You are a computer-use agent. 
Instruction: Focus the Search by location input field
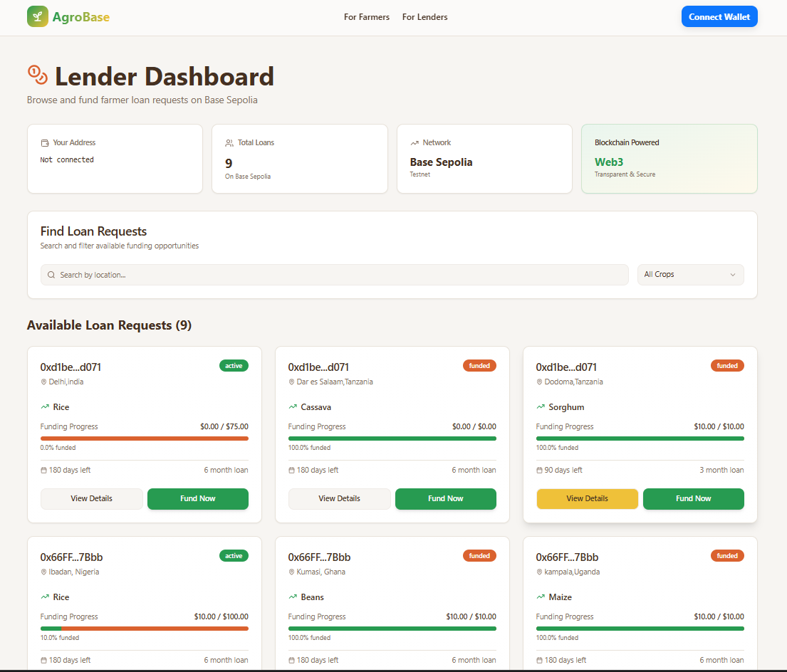pyautogui.click(x=335, y=275)
